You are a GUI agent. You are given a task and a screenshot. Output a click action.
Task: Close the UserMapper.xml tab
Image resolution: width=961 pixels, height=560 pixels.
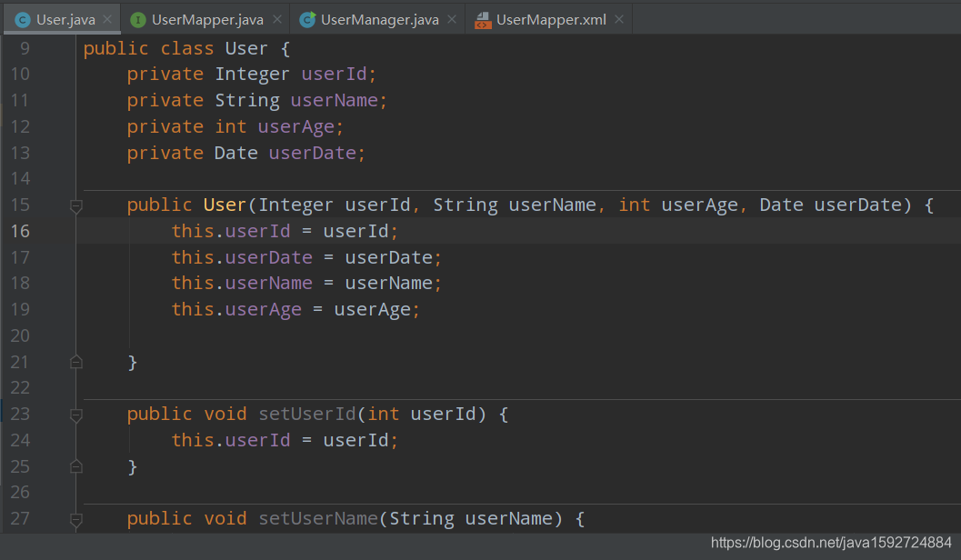pos(619,20)
